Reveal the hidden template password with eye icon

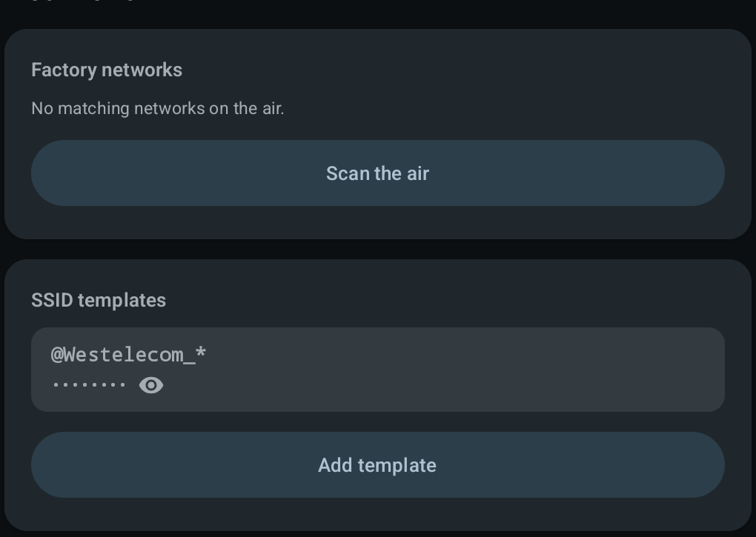(x=151, y=385)
